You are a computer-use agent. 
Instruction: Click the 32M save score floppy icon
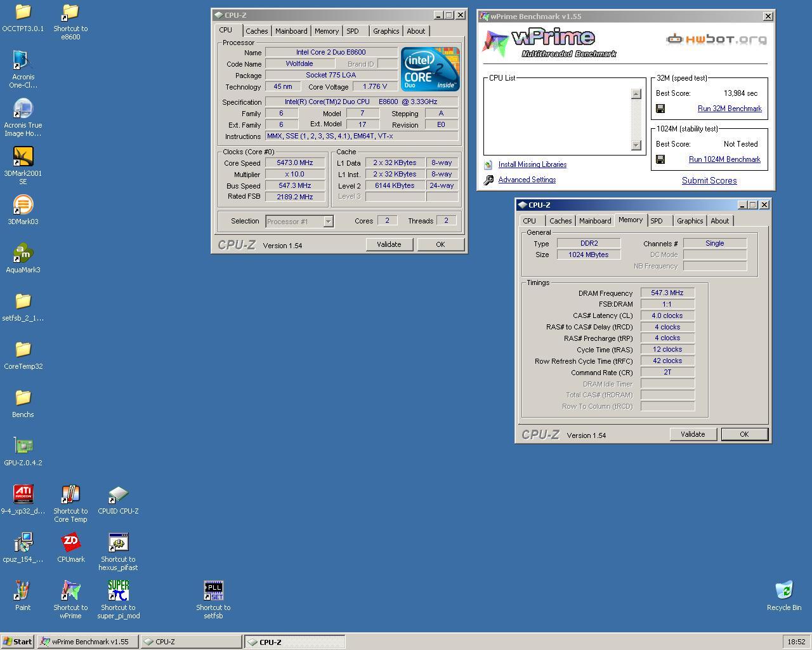[x=660, y=109]
